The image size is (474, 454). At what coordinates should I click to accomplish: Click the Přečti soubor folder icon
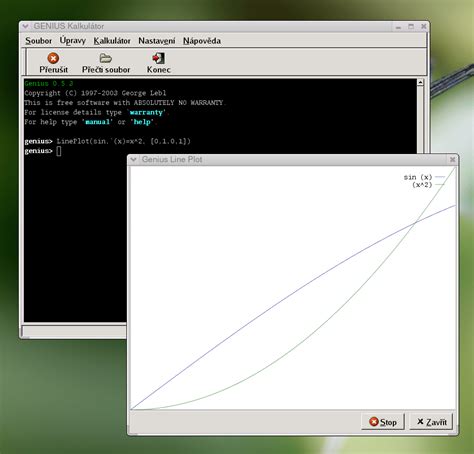[x=106, y=58]
